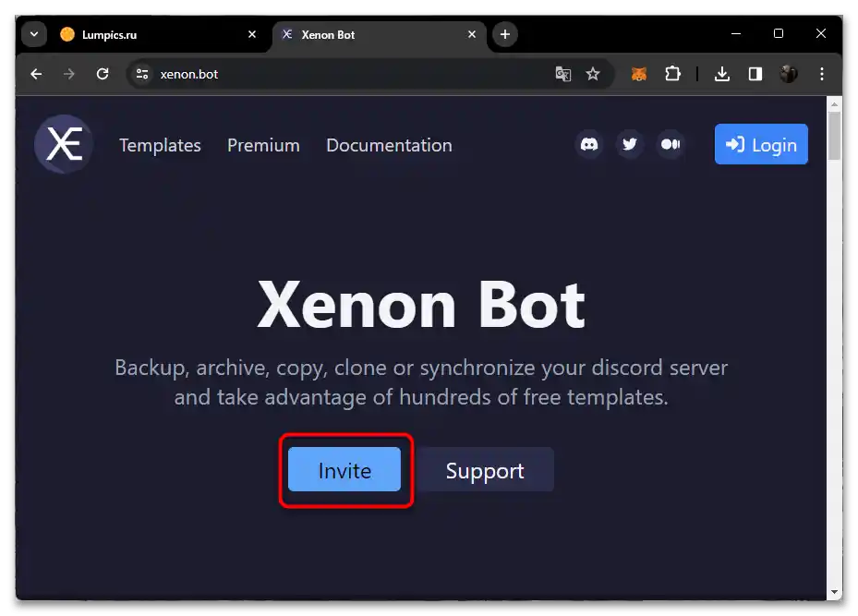
Task: Open Xenon's Twitter profile icon
Action: coord(630,144)
